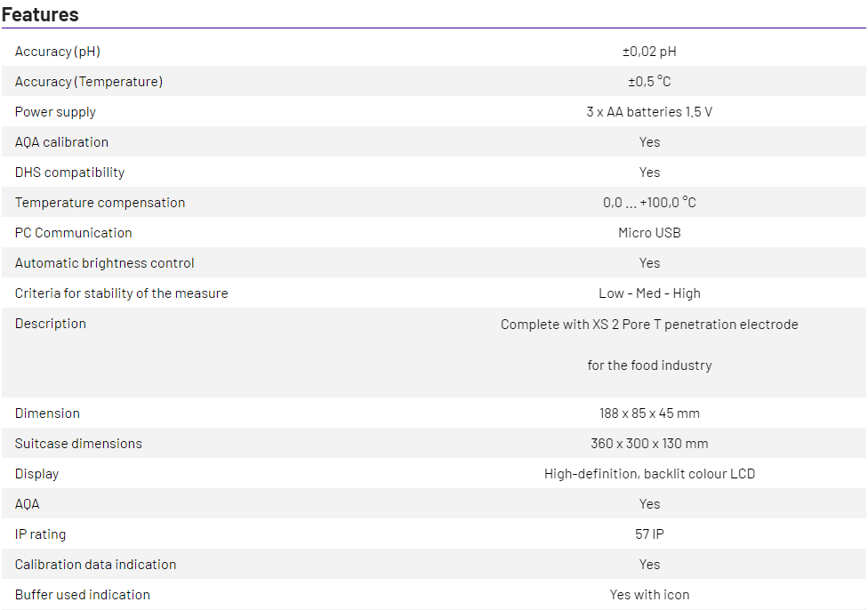Screen dimensions: 868x610
Task: Select the Temperature compensation label
Action: 100,203
